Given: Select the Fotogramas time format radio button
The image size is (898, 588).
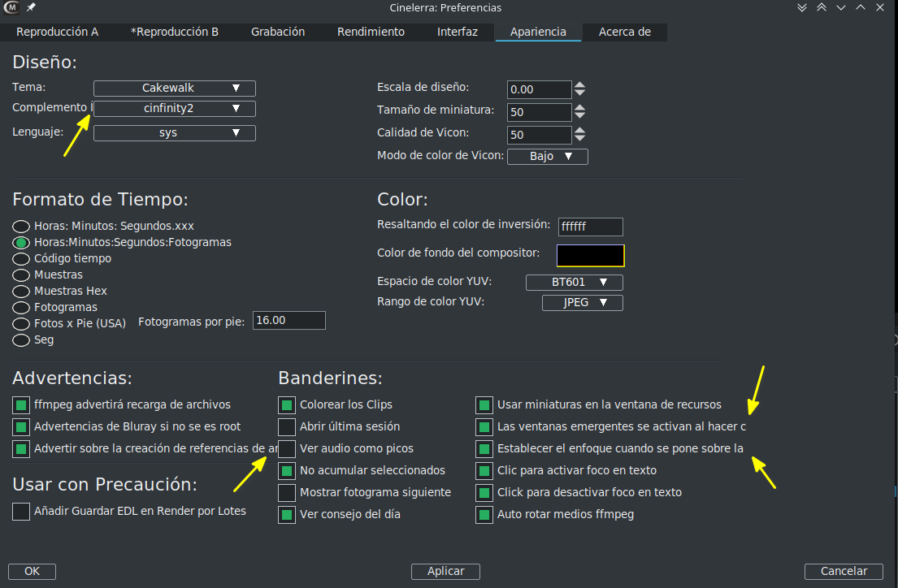Looking at the screenshot, I should coord(21,308).
